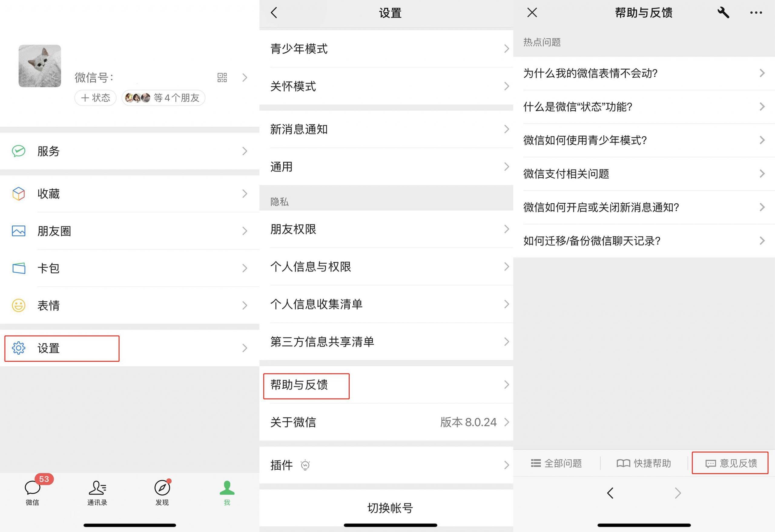The height and width of the screenshot is (532, 775).
Task: Expand the 关于微信 chevron
Action: 506,422
